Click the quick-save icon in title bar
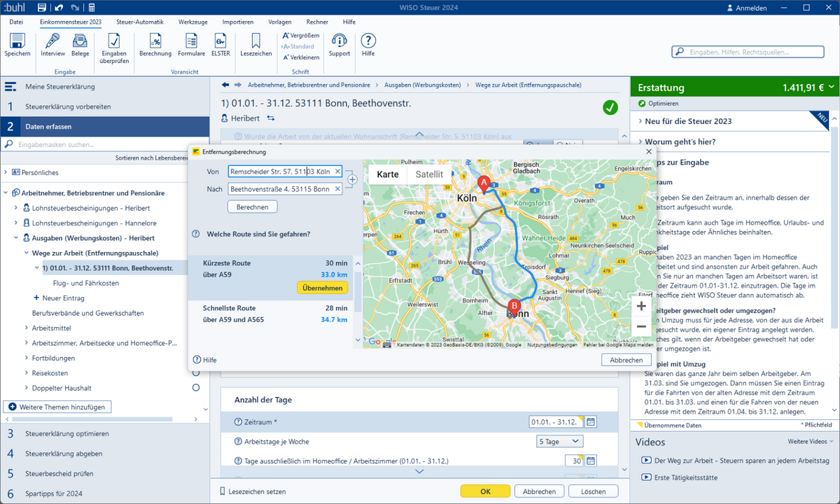The image size is (840, 504). (x=42, y=8)
